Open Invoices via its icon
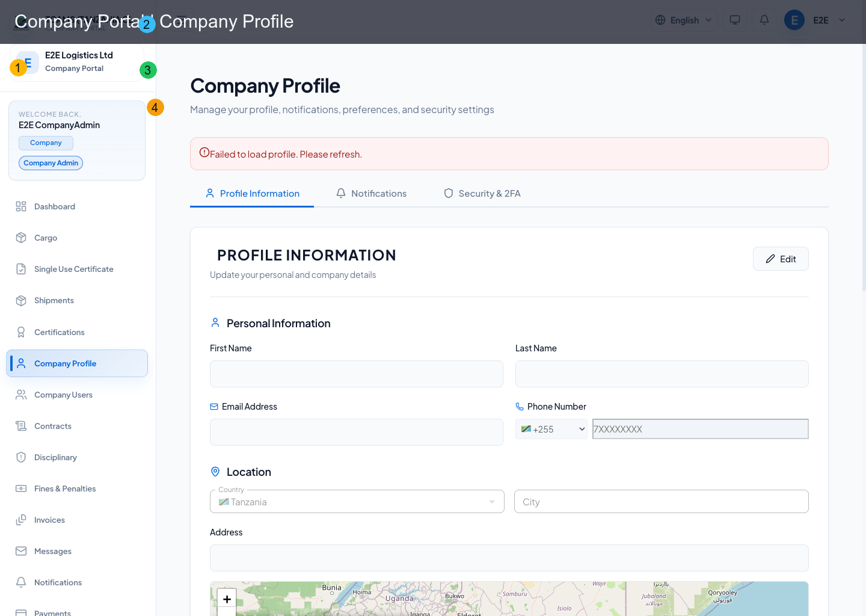The image size is (866, 616). pos(21,520)
